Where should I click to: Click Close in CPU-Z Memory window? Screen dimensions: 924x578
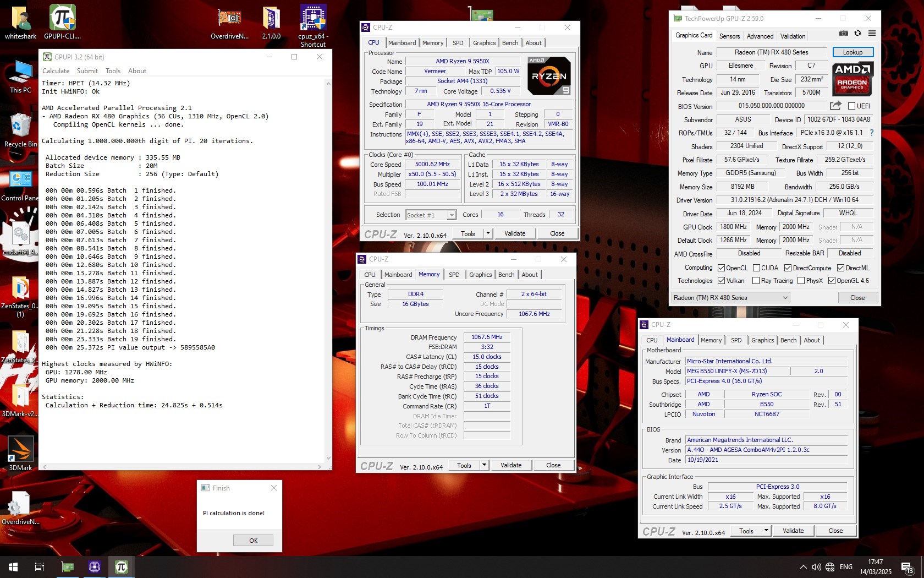coord(553,465)
